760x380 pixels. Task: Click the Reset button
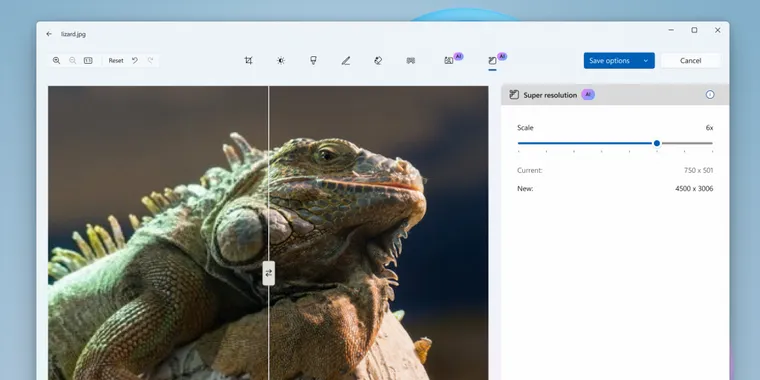click(116, 61)
